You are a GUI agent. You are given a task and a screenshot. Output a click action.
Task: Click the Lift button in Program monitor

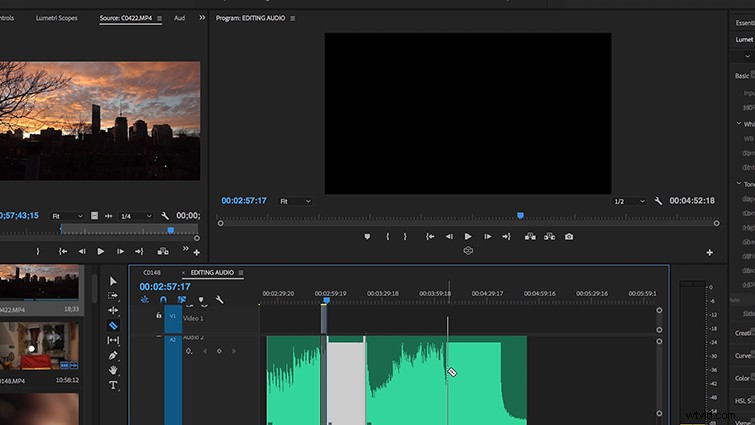530,236
